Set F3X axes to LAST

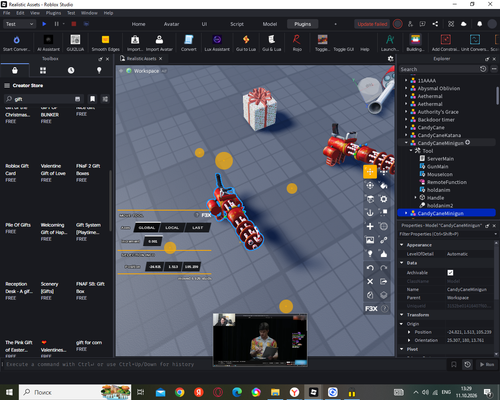(198, 228)
